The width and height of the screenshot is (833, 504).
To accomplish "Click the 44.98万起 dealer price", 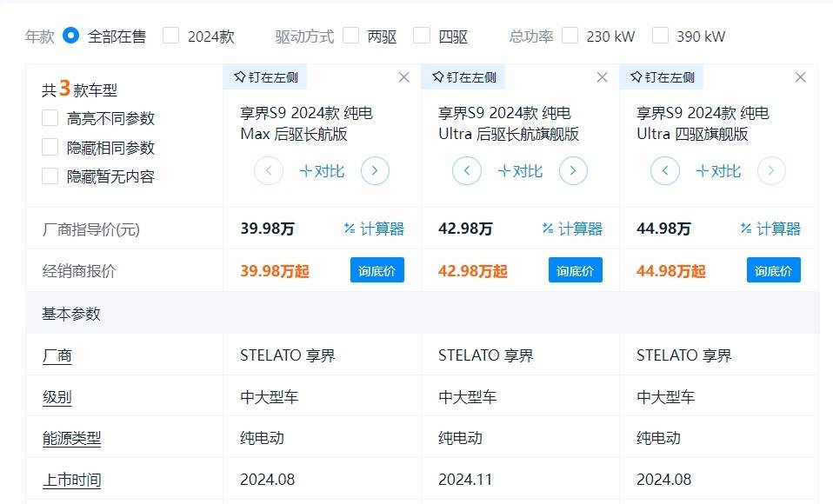I will [671, 271].
